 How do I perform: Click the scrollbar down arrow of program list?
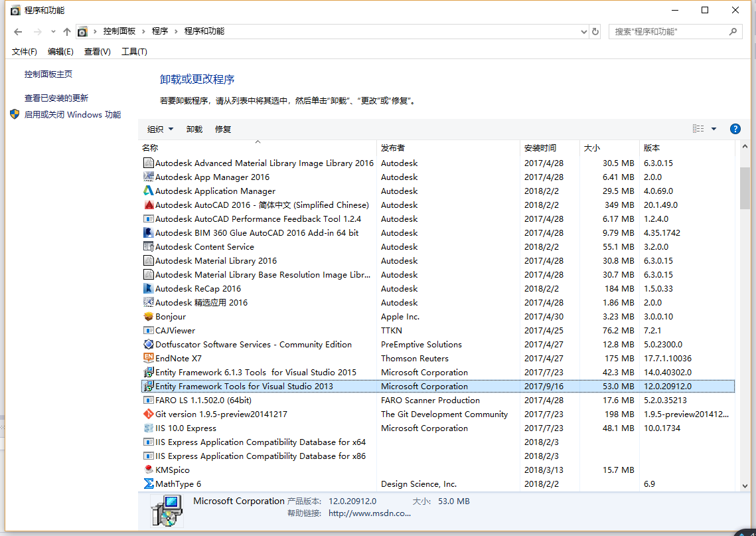point(745,486)
